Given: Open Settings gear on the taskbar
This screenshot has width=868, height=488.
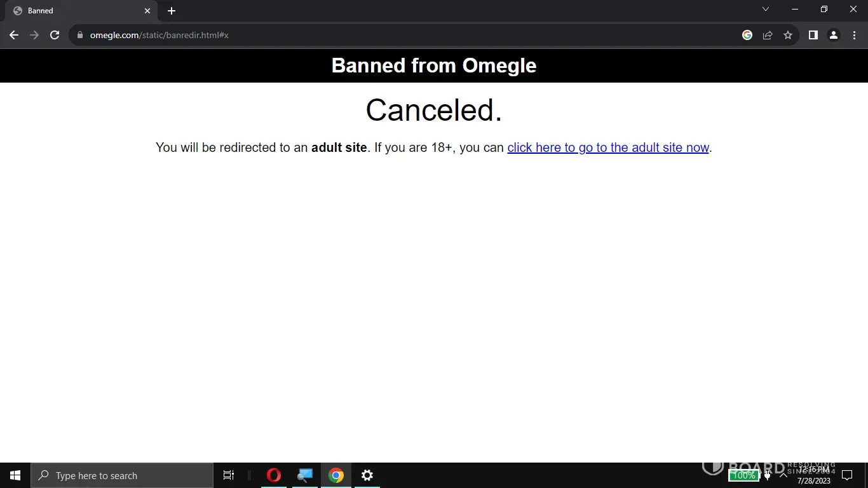Looking at the screenshot, I should click(367, 475).
